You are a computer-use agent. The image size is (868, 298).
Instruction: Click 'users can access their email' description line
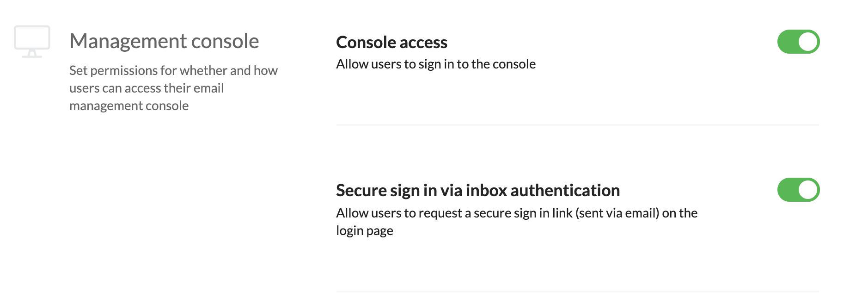pos(147,88)
